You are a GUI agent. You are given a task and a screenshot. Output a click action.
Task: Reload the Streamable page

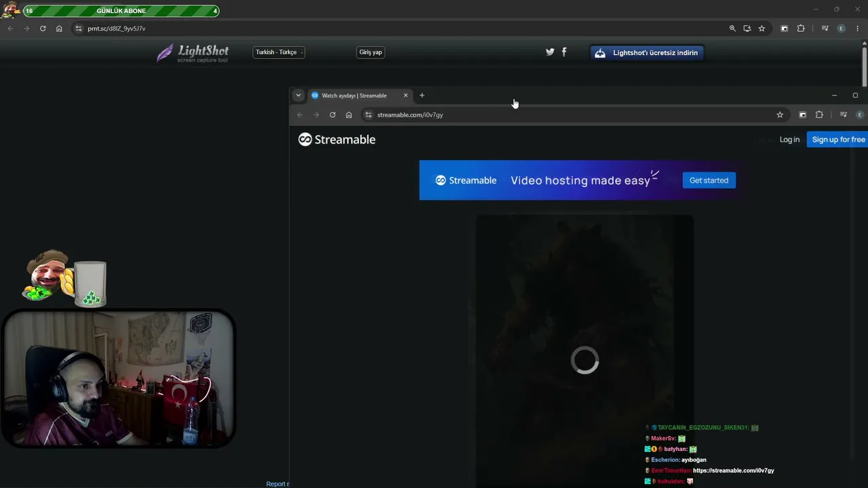click(332, 115)
